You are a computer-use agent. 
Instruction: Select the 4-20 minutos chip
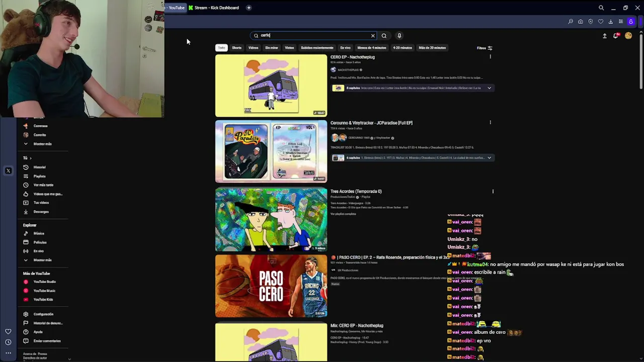tap(403, 48)
